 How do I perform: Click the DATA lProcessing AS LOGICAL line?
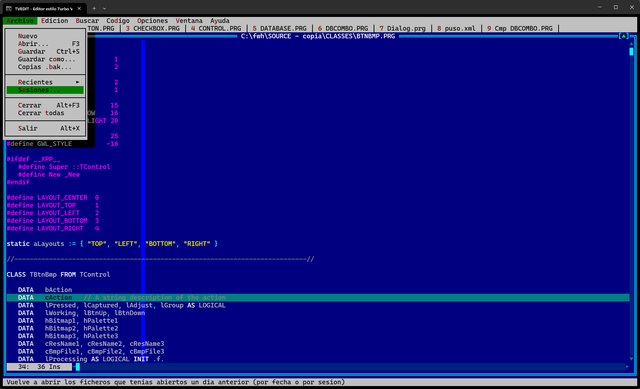coord(91,359)
